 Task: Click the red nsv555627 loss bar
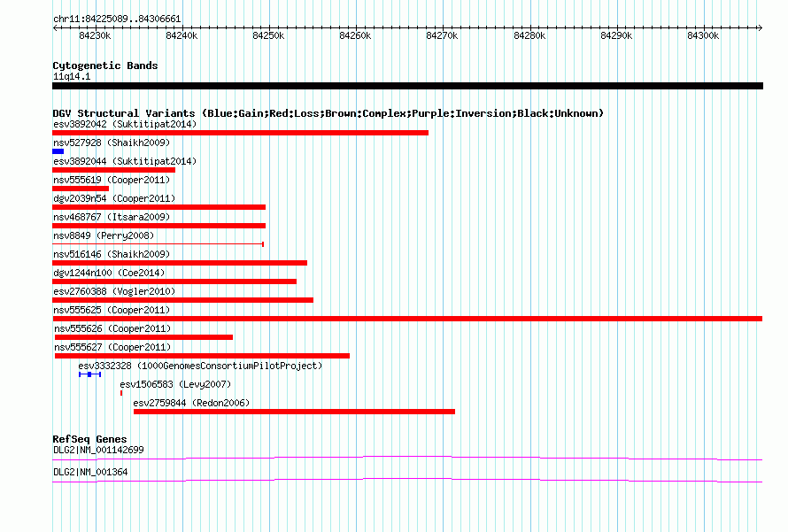coord(202,356)
